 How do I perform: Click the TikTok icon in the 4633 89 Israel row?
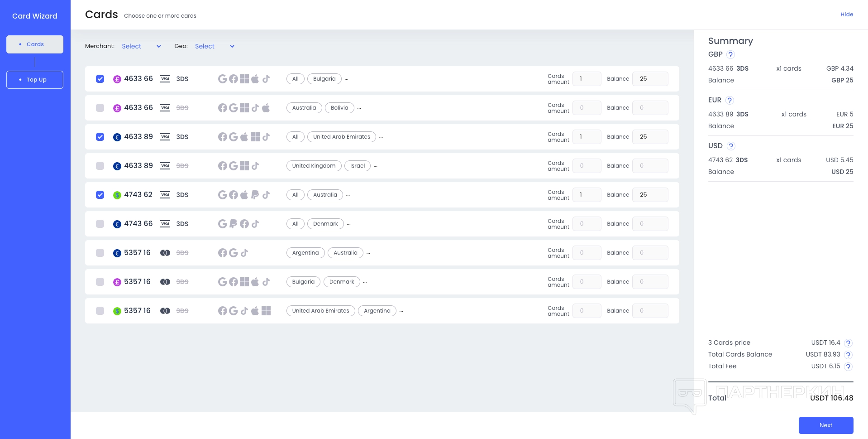(x=255, y=166)
